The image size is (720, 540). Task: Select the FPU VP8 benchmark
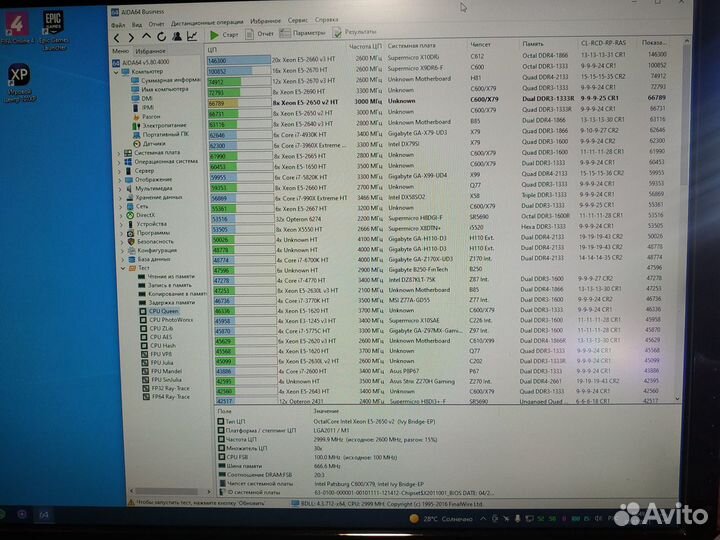(157, 354)
